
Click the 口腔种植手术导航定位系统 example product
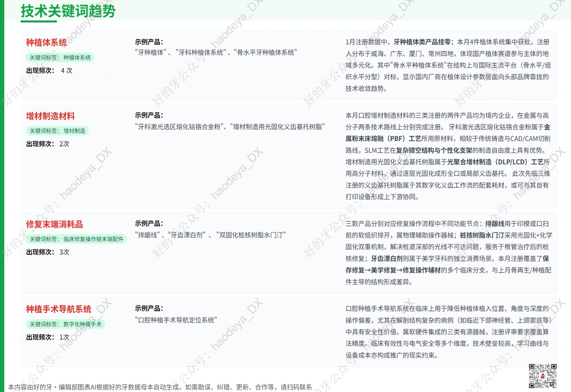click(176, 320)
